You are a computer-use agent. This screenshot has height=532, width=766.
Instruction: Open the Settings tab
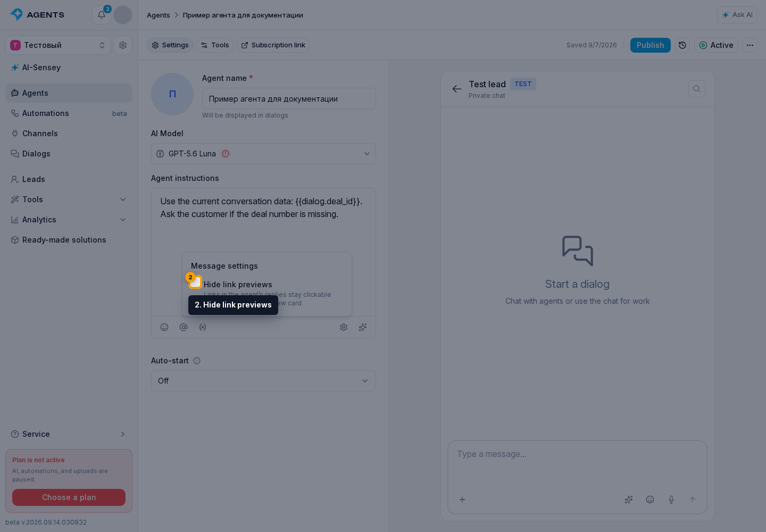(x=170, y=45)
